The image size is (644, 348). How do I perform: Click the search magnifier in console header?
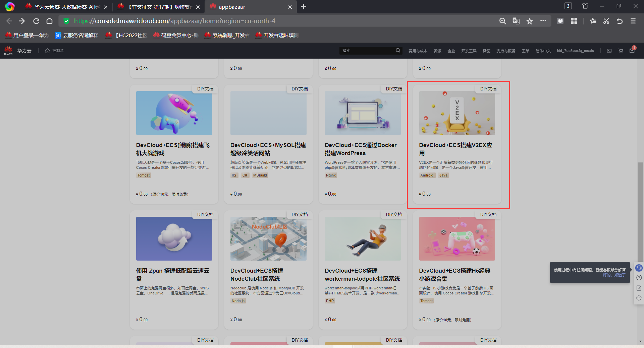398,50
